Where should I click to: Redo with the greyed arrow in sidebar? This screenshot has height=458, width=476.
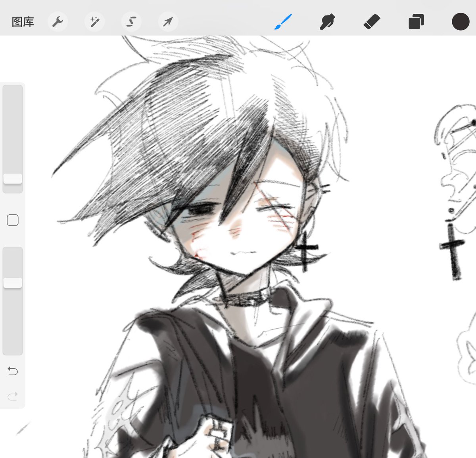[13, 396]
